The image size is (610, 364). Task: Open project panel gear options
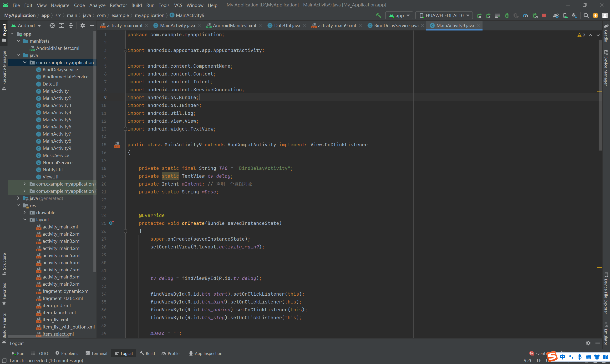click(82, 25)
